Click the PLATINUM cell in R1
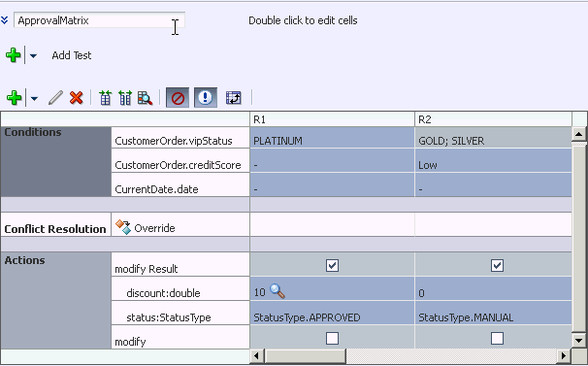The height and width of the screenshot is (366, 588). click(x=332, y=138)
